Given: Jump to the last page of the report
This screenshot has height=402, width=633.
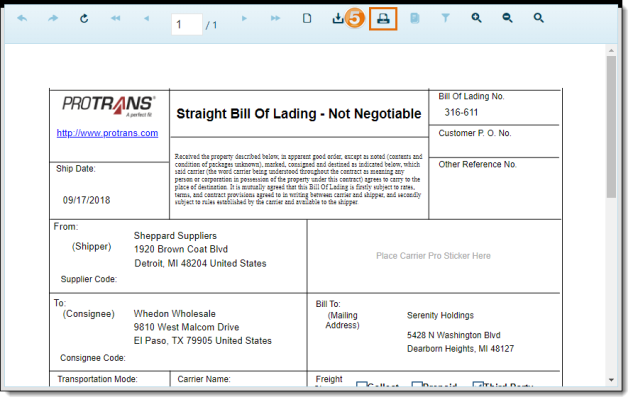Looking at the screenshot, I should coord(275,19).
